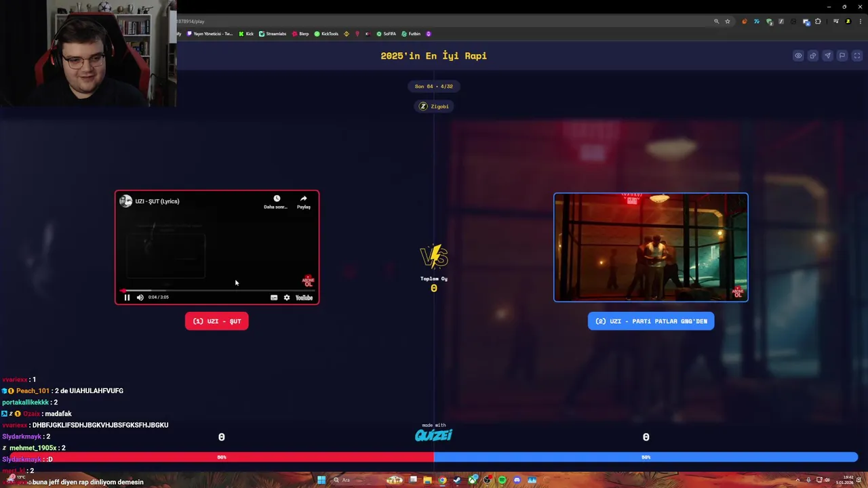
Task: Mute the video via the speaker icon
Action: [140, 298]
